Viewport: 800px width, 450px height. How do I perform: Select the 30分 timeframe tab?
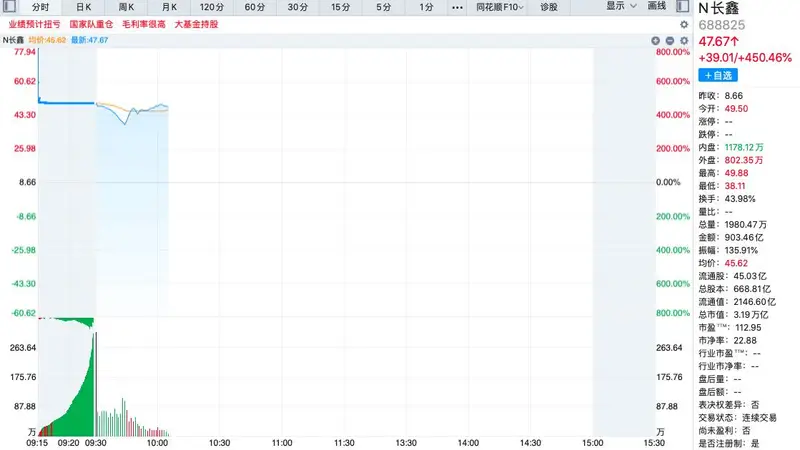[297, 7]
